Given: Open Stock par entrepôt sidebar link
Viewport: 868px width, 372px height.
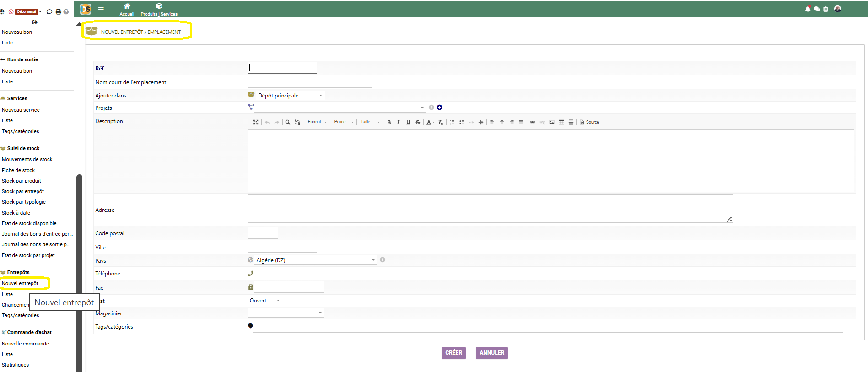Looking at the screenshot, I should coord(23,191).
